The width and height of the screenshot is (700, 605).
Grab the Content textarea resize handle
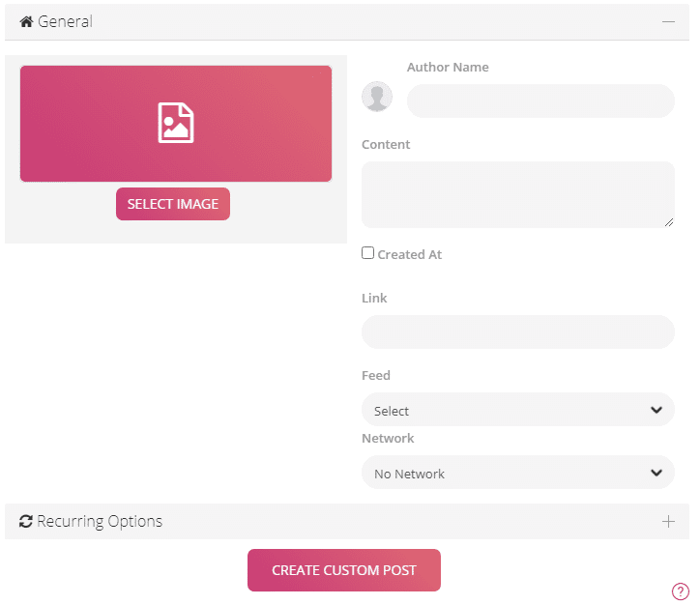click(x=669, y=222)
